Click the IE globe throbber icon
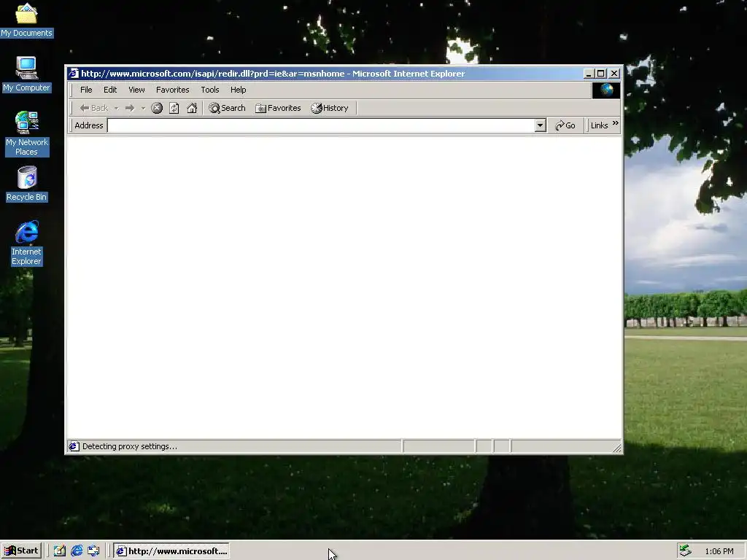This screenshot has width=747, height=560. (606, 90)
